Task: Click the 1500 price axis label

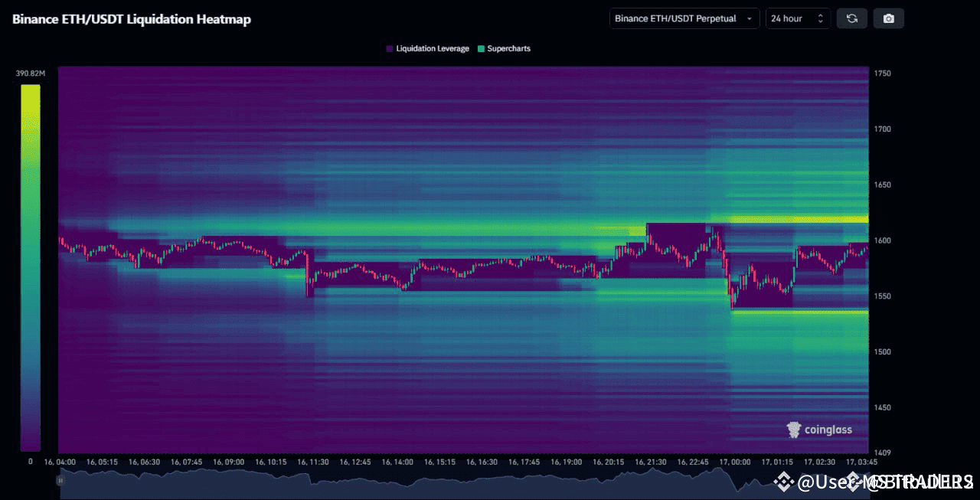Action: pos(883,352)
